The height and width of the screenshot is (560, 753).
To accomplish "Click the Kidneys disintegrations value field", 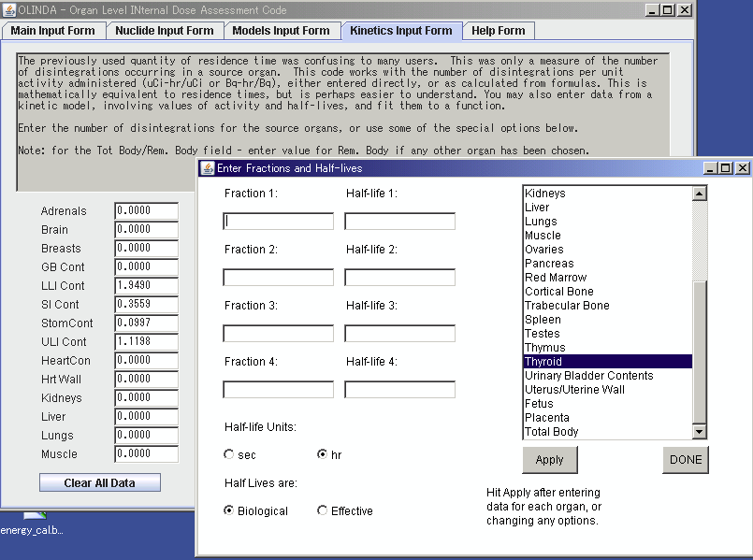I will pos(146,397).
